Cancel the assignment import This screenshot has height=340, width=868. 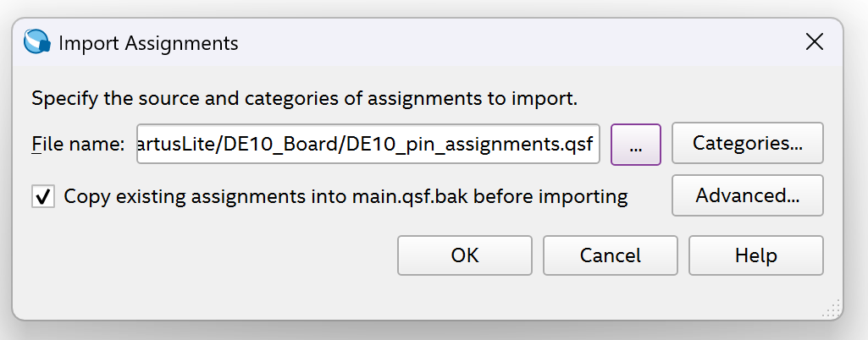(x=610, y=255)
